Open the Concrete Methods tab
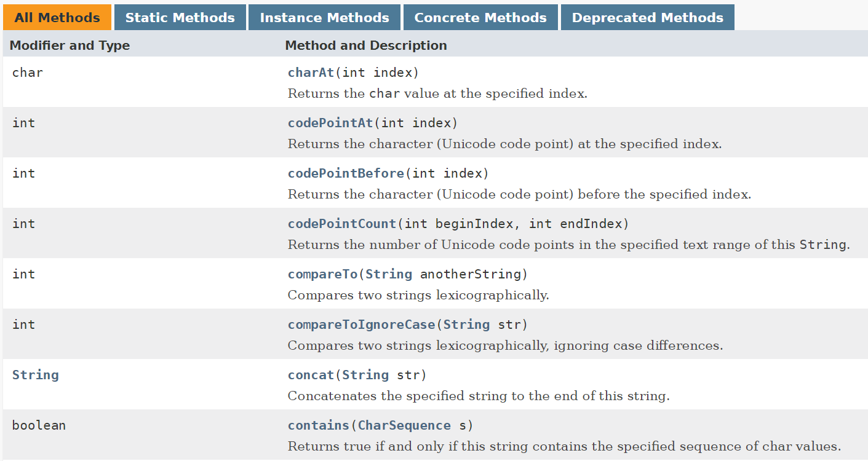Viewport: 868px width, 461px height. point(480,17)
